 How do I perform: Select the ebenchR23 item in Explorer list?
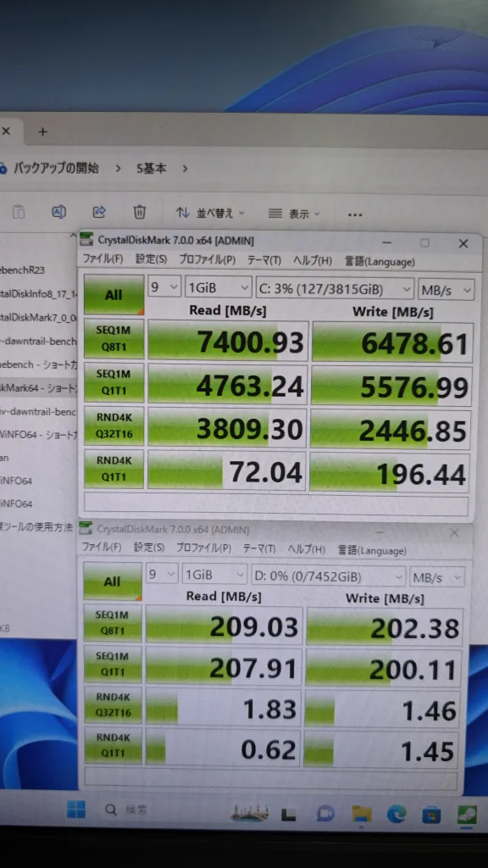click(23, 270)
